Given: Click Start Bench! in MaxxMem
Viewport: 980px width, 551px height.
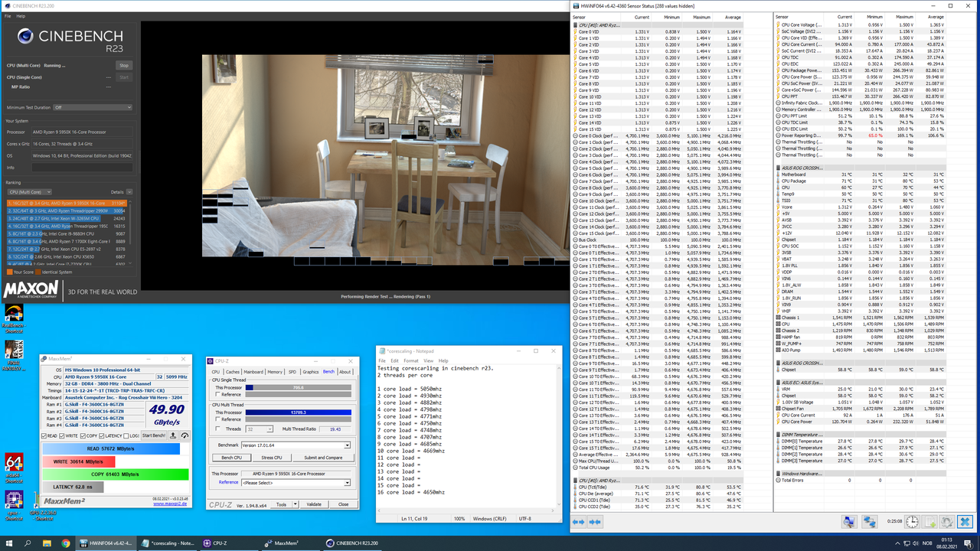Looking at the screenshot, I should (x=154, y=435).
